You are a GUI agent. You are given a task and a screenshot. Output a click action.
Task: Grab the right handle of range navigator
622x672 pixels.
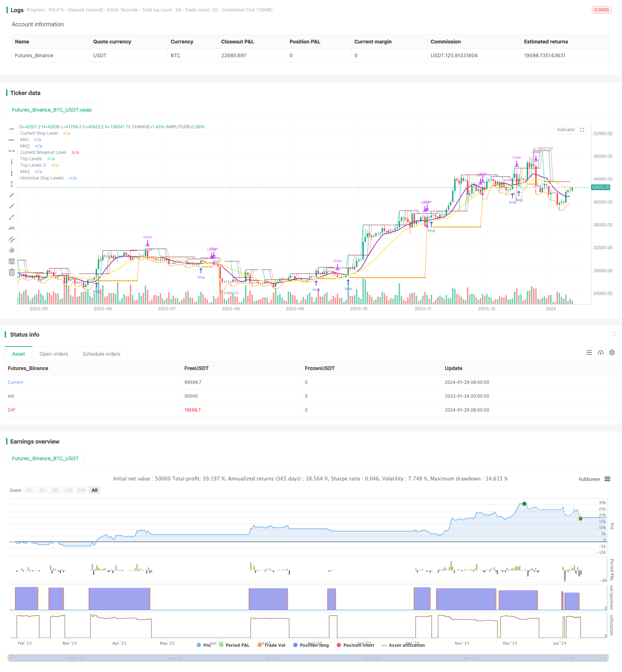[607, 658]
